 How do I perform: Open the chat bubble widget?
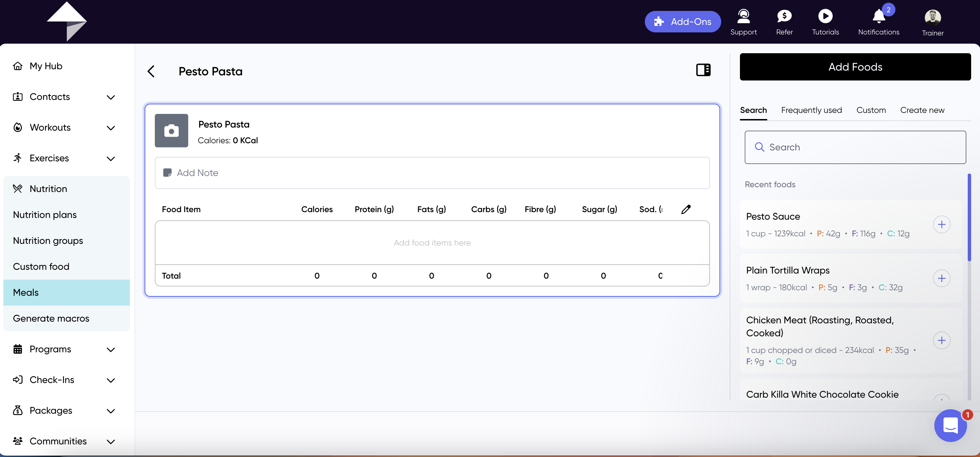click(950, 425)
